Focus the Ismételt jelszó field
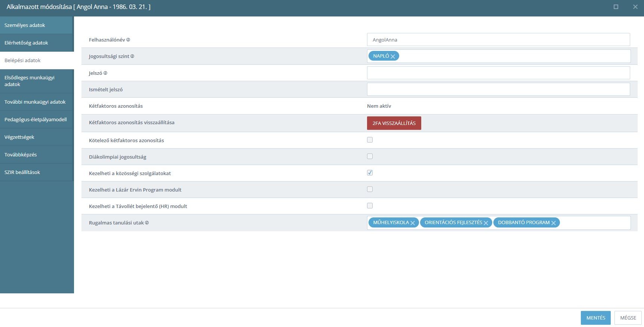644x327 pixels. (498, 89)
